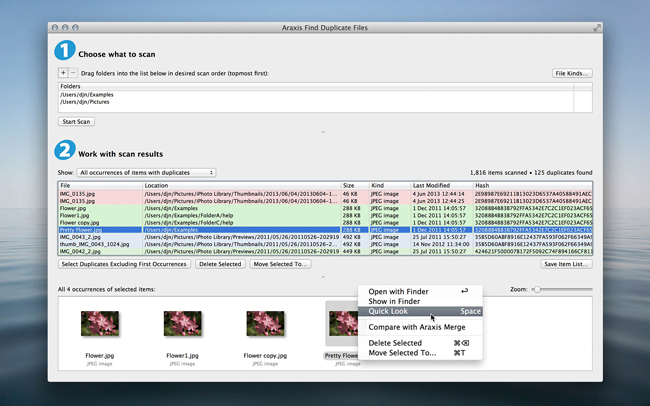Sort results by Last Modified column
This screenshot has width=650, height=406.
[432, 185]
